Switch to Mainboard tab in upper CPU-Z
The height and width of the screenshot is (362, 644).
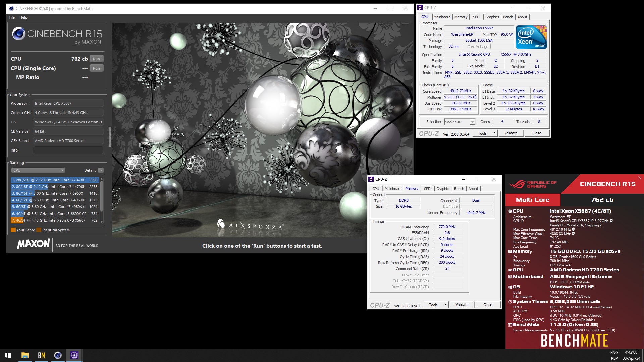[442, 17]
